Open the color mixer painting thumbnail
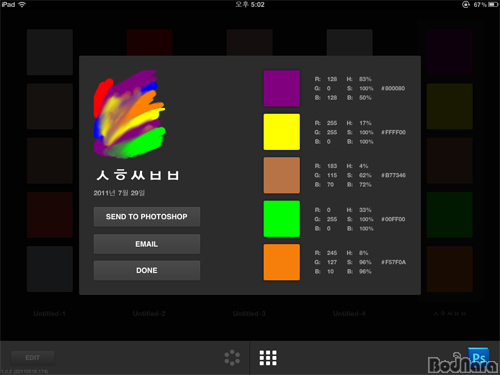Image resolution: width=500 pixels, height=375 pixels. pyautogui.click(x=129, y=114)
